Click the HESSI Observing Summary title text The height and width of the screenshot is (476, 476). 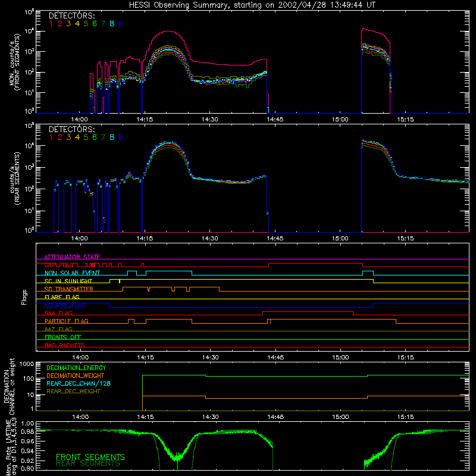252,5
